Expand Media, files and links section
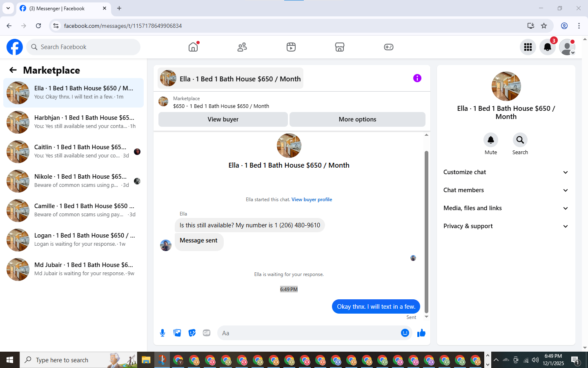The height and width of the screenshot is (368, 588). tap(506, 208)
